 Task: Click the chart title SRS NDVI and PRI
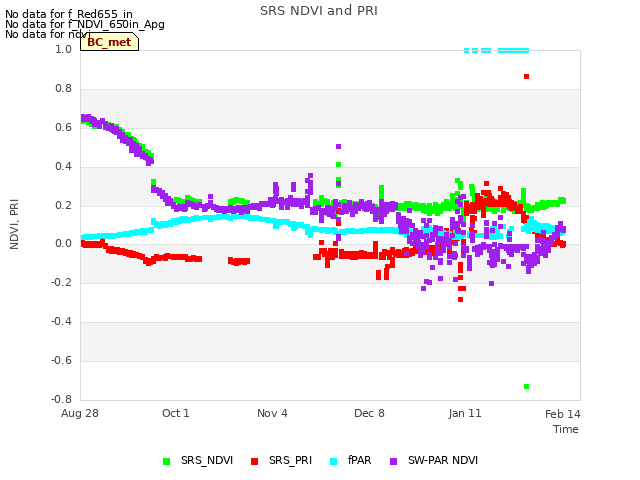(x=319, y=11)
